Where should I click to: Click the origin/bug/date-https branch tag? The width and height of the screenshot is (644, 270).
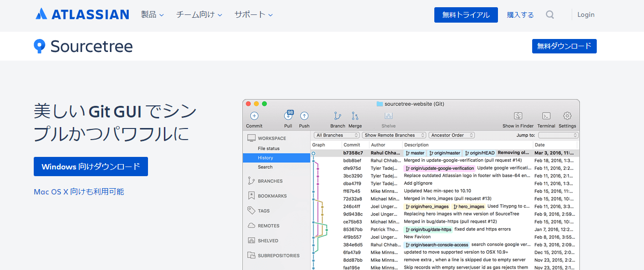[x=428, y=230]
